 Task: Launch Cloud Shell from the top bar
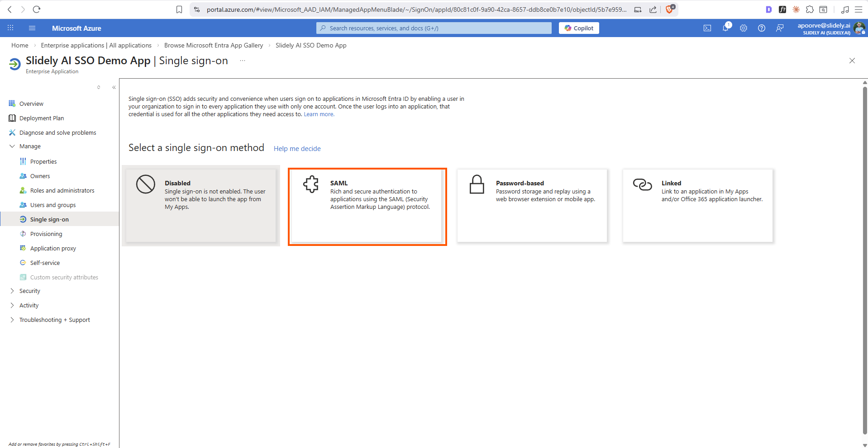point(707,28)
